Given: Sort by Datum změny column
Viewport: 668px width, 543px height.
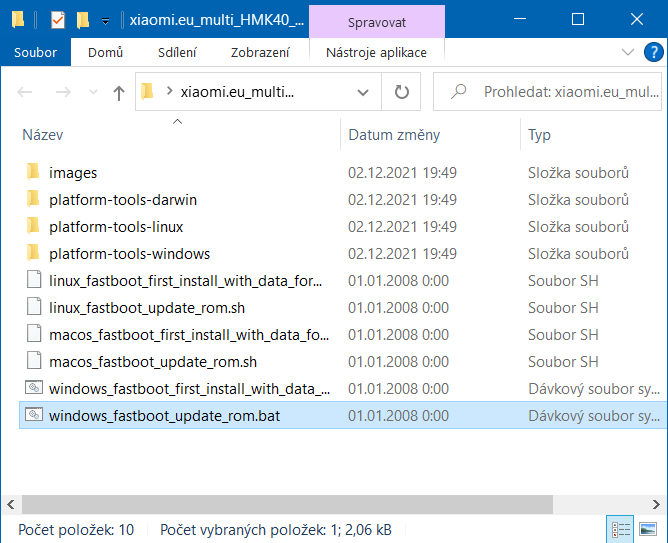Looking at the screenshot, I should [394, 135].
